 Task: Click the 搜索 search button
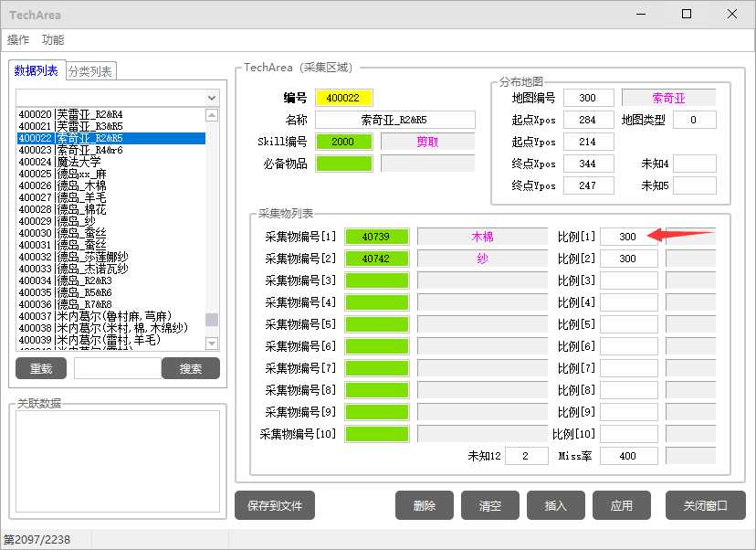[191, 368]
